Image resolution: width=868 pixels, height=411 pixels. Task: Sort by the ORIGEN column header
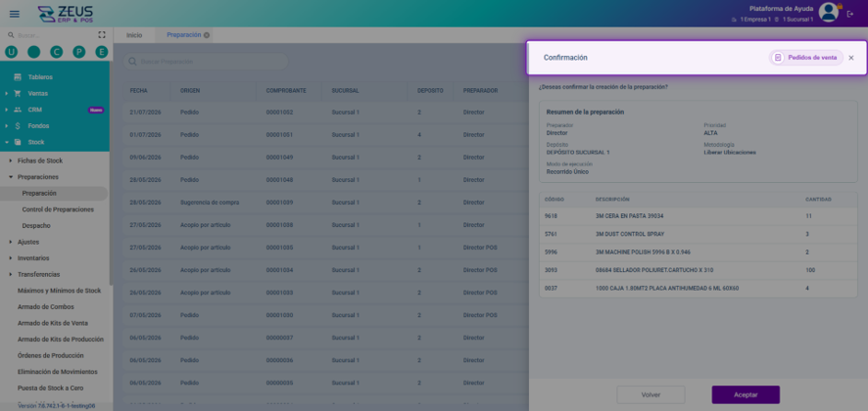[x=190, y=91]
